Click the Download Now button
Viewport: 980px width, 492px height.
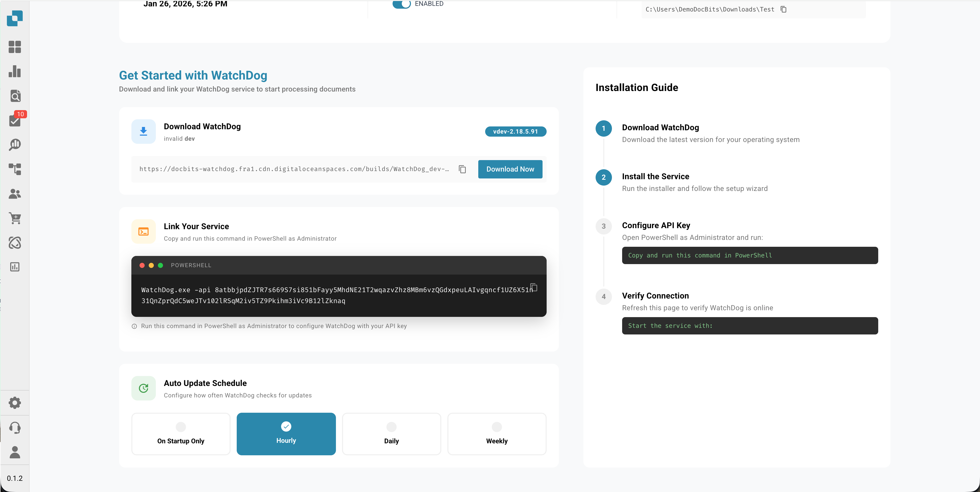click(510, 169)
